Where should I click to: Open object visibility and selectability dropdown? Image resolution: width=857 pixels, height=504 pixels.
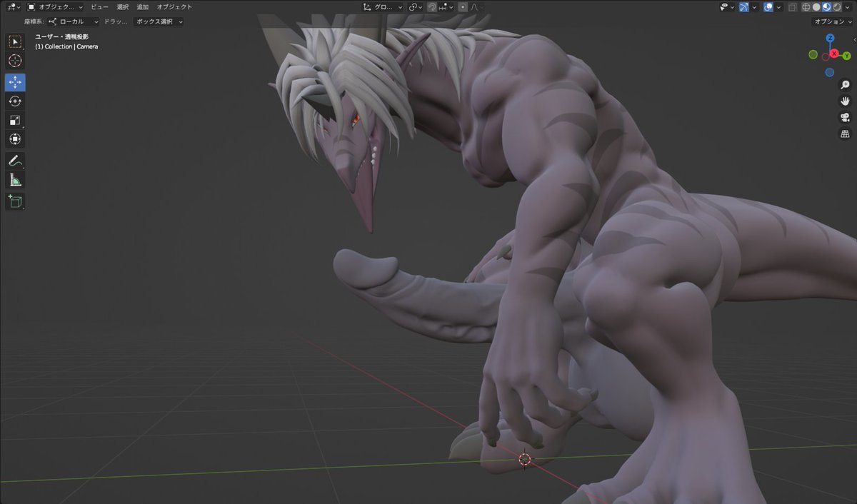coord(726,7)
